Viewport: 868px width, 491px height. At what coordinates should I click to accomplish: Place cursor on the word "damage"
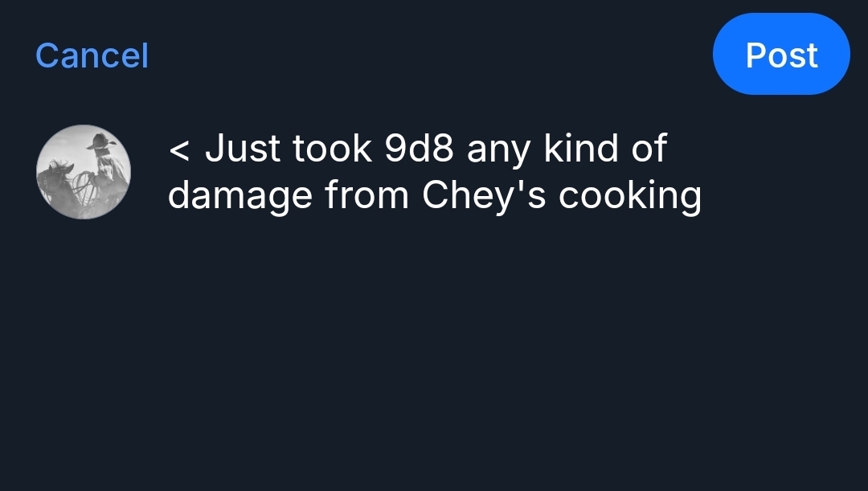click(240, 197)
